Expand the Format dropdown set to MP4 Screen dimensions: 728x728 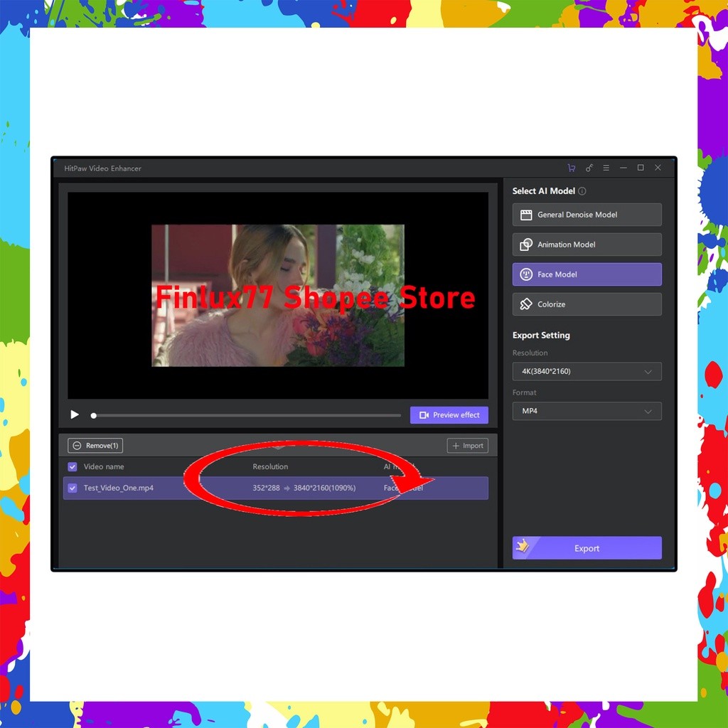586,411
